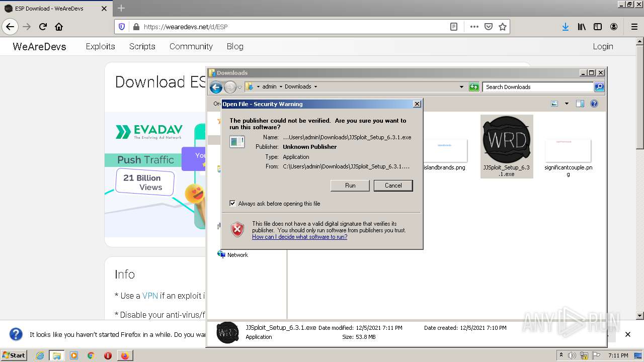
Task: Click the Firefox URL address field
Action: [294, 27]
